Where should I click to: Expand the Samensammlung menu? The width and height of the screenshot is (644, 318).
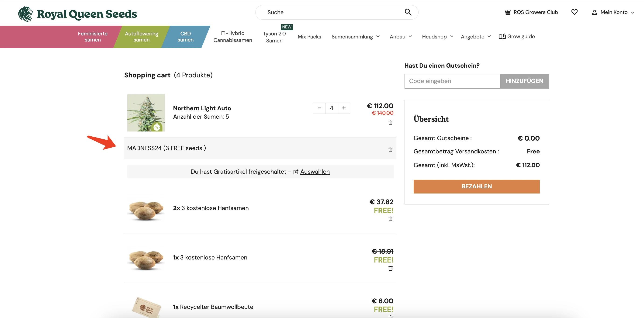pos(378,37)
